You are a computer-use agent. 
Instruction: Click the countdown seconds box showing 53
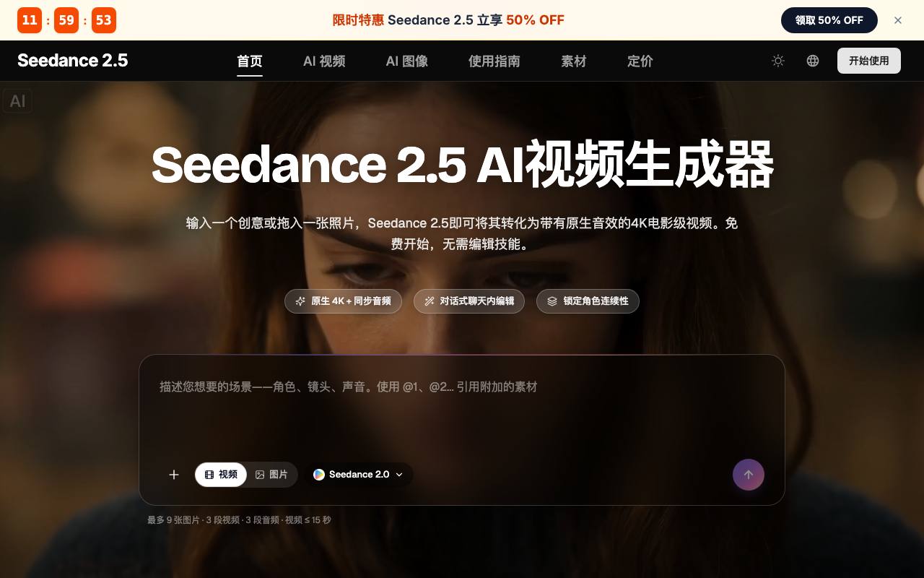104,20
